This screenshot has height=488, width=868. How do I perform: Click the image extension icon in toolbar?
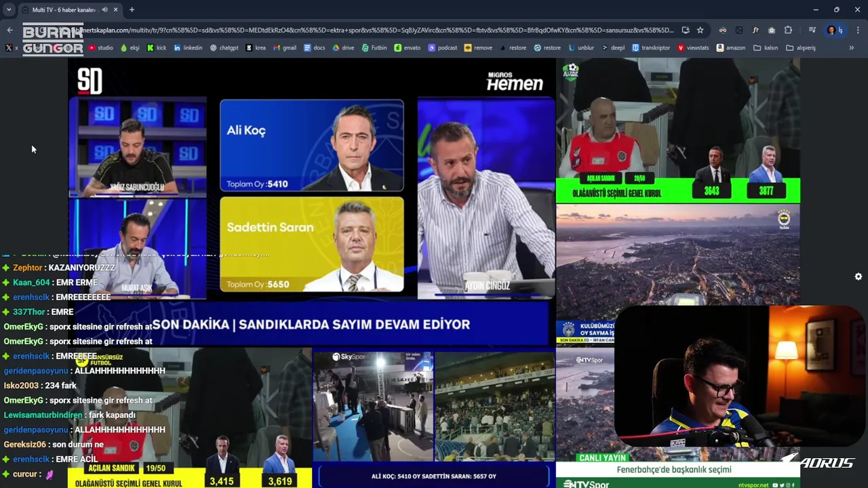739,30
